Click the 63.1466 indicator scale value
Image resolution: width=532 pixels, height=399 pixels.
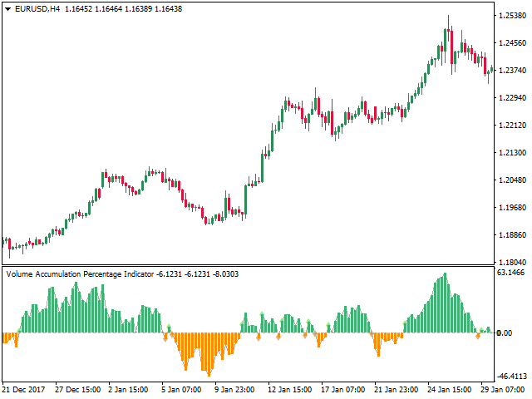coord(512,273)
